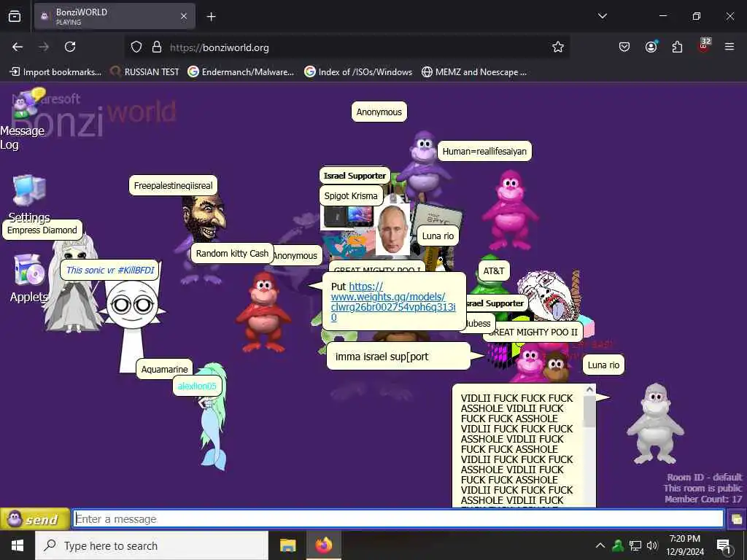This screenshot has width=747, height=560.
Task: Open the Save to Pocket icon
Action: pos(624,47)
